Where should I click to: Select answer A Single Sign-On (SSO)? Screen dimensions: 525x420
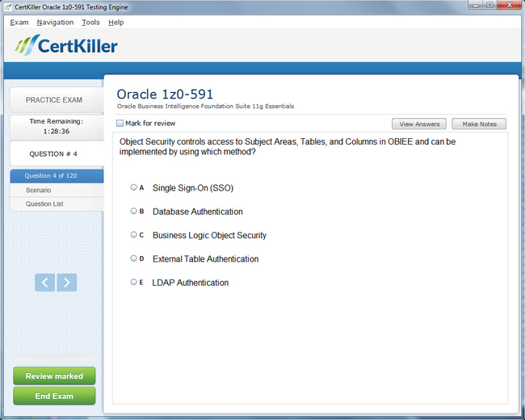[133, 187]
